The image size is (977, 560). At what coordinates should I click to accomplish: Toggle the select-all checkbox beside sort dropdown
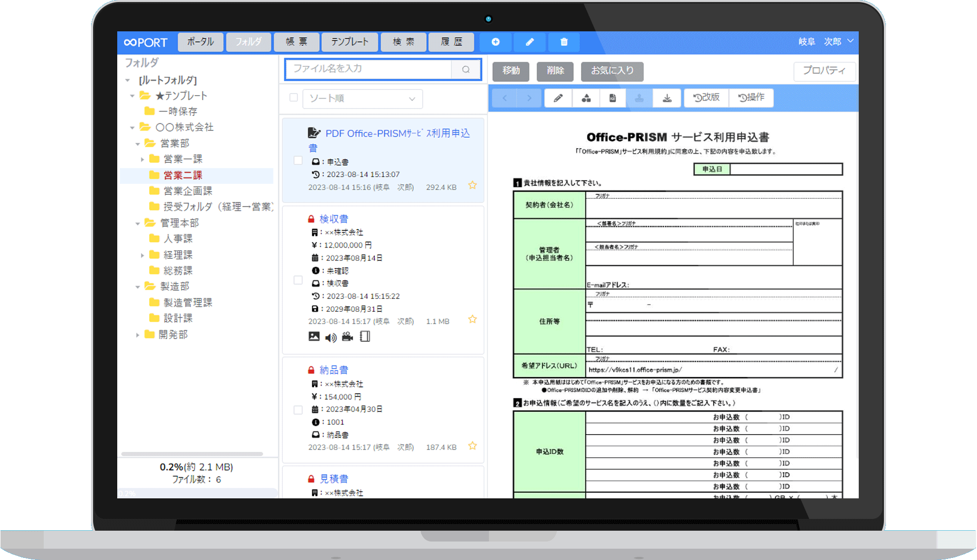coord(294,98)
